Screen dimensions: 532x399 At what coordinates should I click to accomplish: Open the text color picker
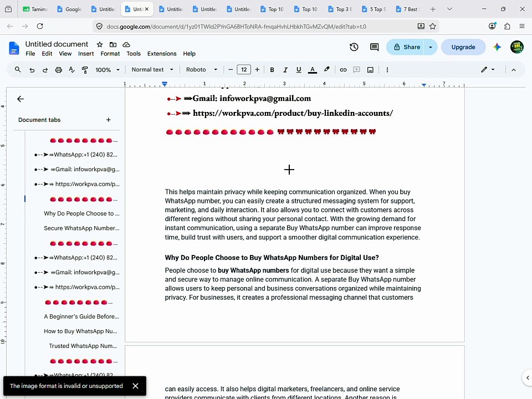312,70
